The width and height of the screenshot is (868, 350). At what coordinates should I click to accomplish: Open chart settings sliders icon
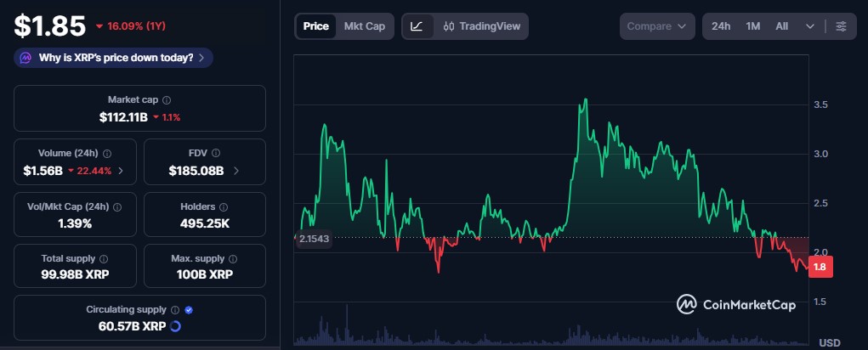pos(841,26)
